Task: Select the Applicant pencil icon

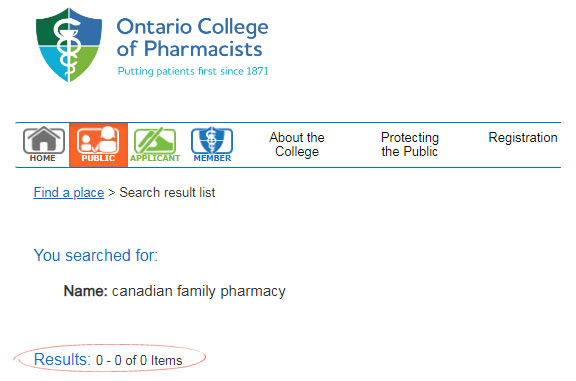Action: pos(155,141)
